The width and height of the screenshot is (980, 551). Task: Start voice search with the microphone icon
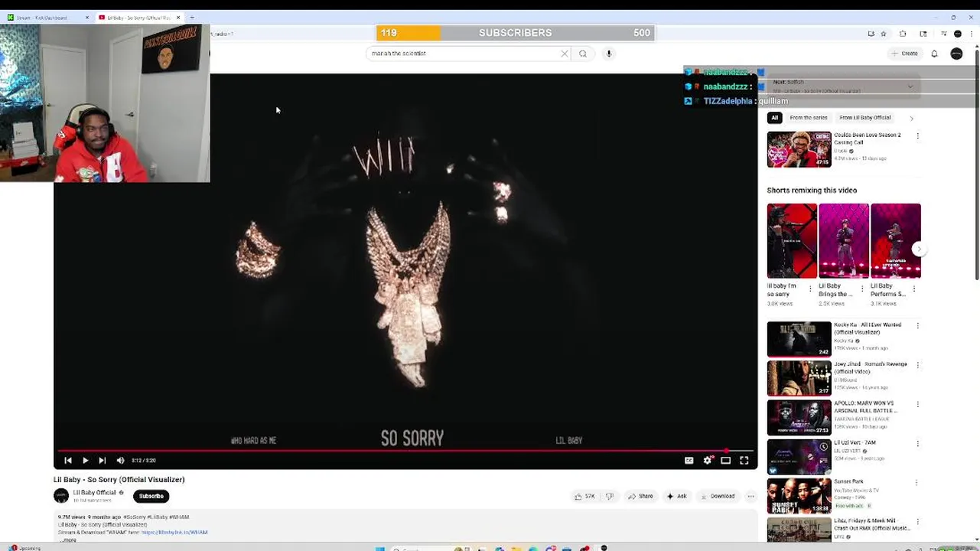[x=609, y=54]
